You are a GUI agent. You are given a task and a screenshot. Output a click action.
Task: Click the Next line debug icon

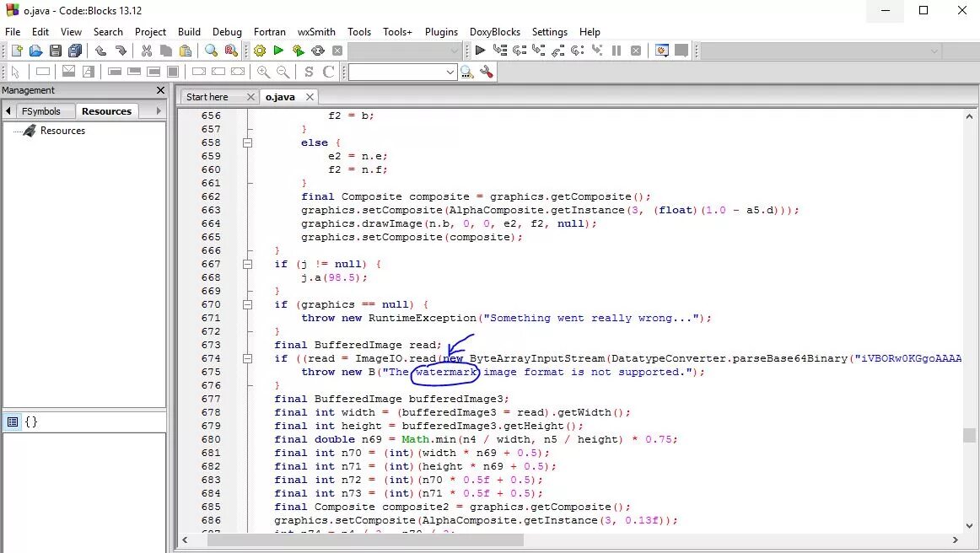point(520,51)
